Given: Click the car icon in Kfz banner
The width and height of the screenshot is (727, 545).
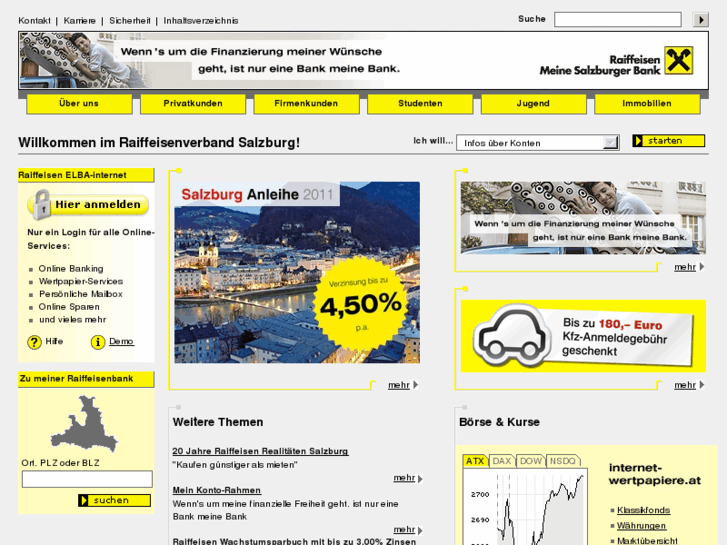Looking at the screenshot, I should (512, 336).
